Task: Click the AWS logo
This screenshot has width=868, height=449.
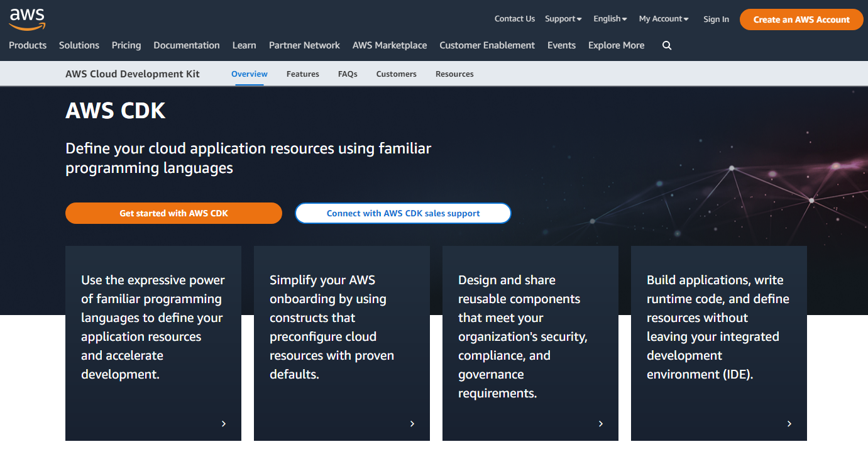Action: click(27, 17)
